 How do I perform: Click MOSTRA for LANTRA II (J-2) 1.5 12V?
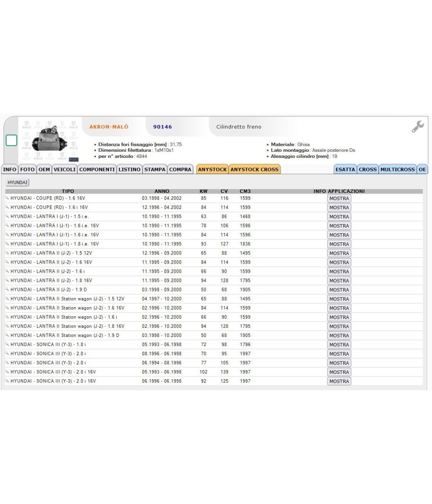click(x=339, y=253)
